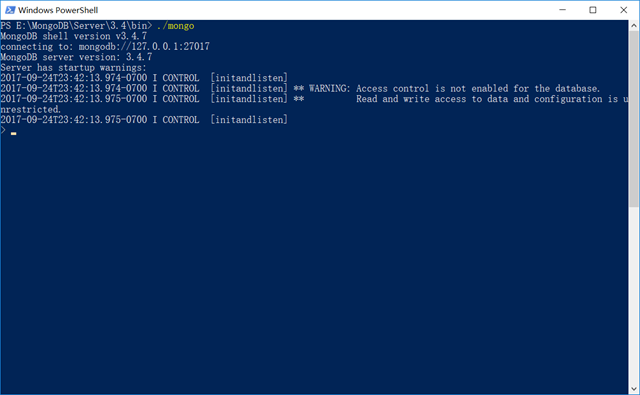Click the Windows PowerShell title text
640x395 pixels.
click(x=58, y=10)
